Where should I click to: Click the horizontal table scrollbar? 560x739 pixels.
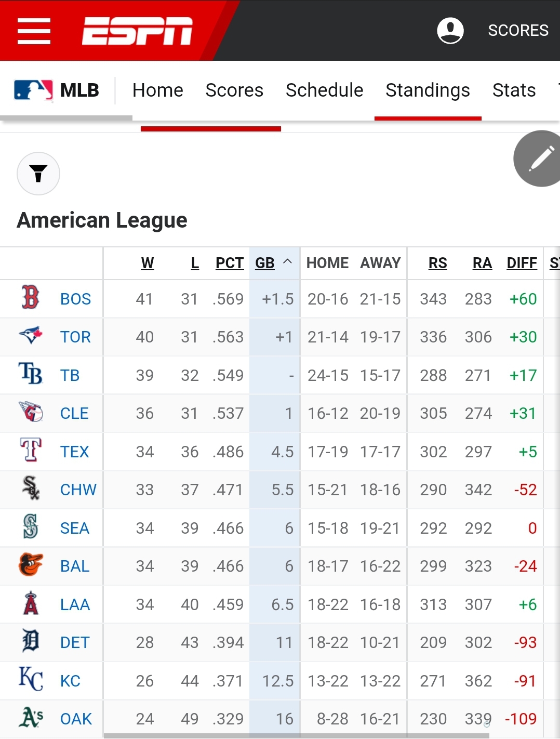(296, 736)
